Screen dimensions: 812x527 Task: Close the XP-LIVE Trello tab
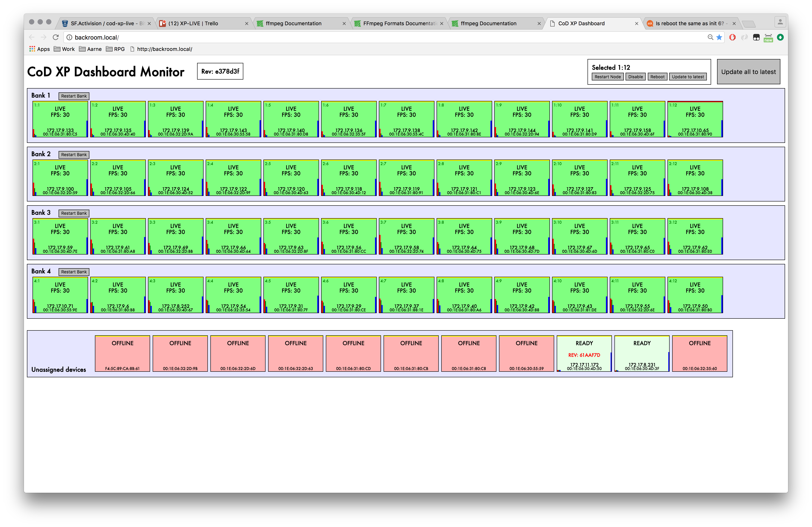tap(247, 24)
